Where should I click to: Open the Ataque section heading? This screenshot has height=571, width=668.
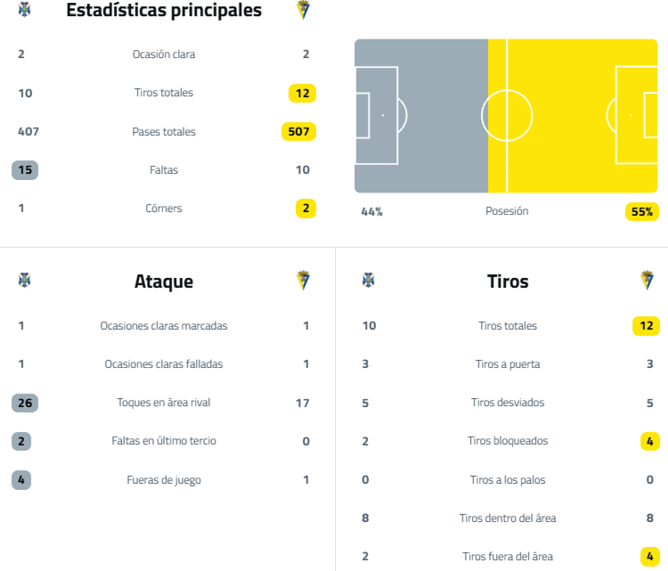pyautogui.click(x=164, y=281)
